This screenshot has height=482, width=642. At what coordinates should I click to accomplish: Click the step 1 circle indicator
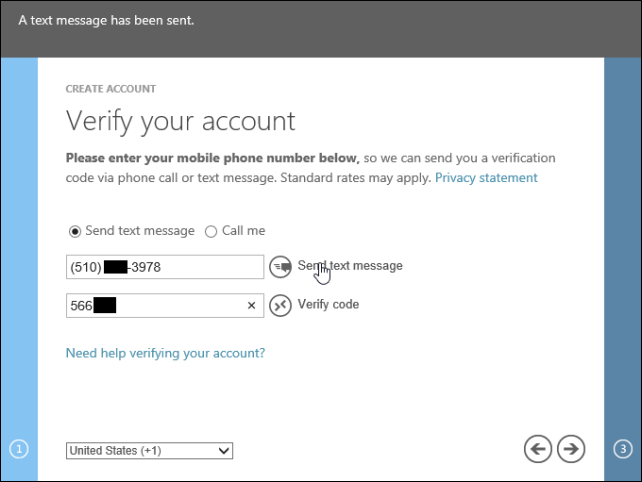pyautogui.click(x=19, y=449)
